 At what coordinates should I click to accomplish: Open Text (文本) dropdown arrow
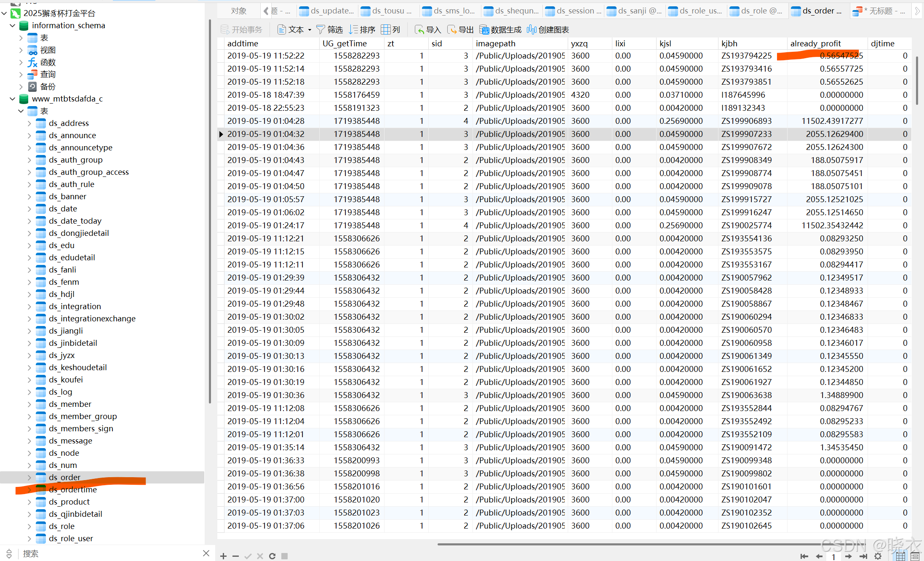tap(310, 29)
